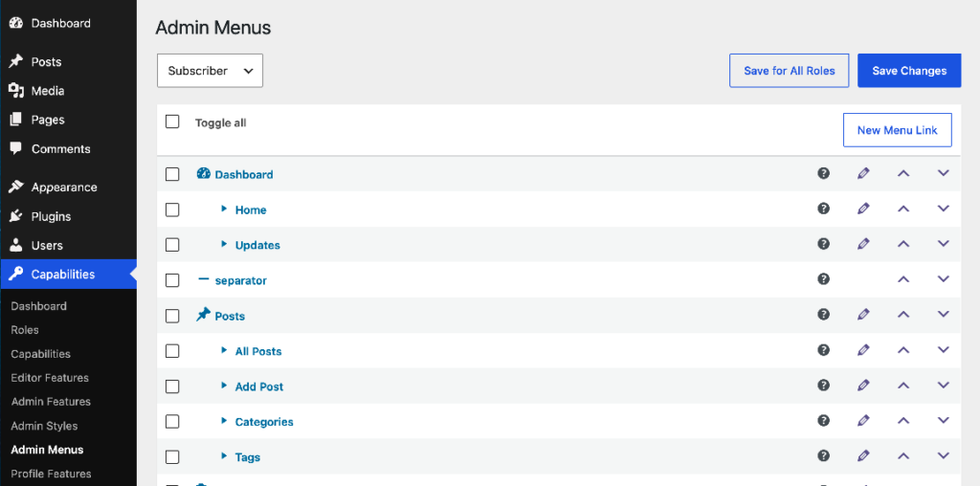Move All Posts row up

903,350
